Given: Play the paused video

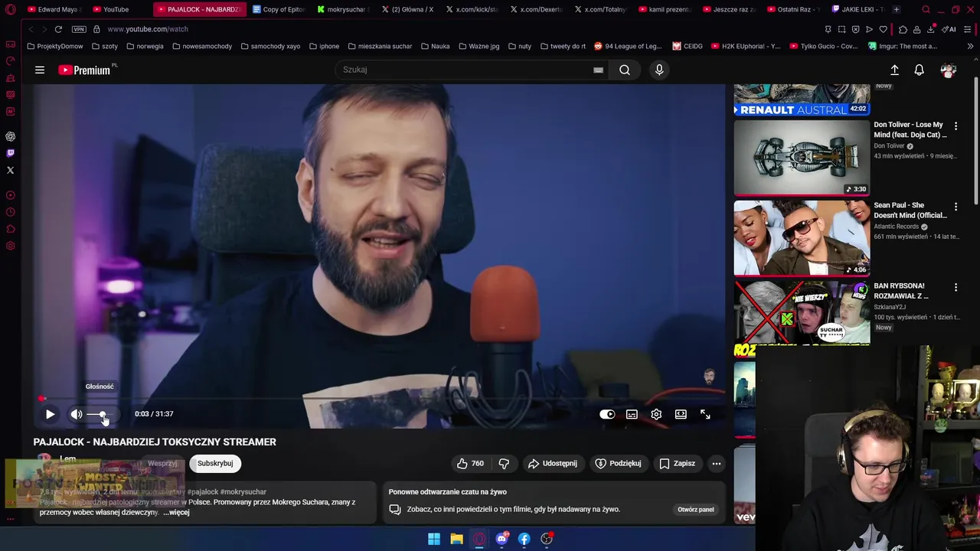Looking at the screenshot, I should [50, 414].
